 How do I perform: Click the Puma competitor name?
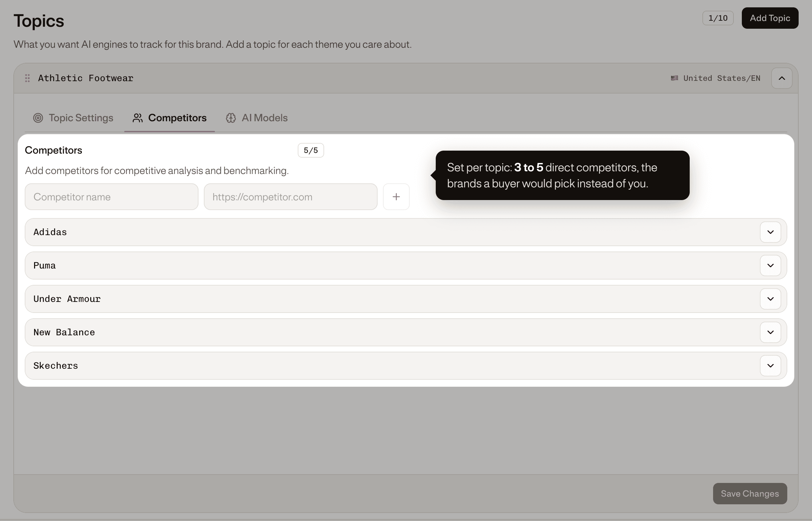[44, 266]
